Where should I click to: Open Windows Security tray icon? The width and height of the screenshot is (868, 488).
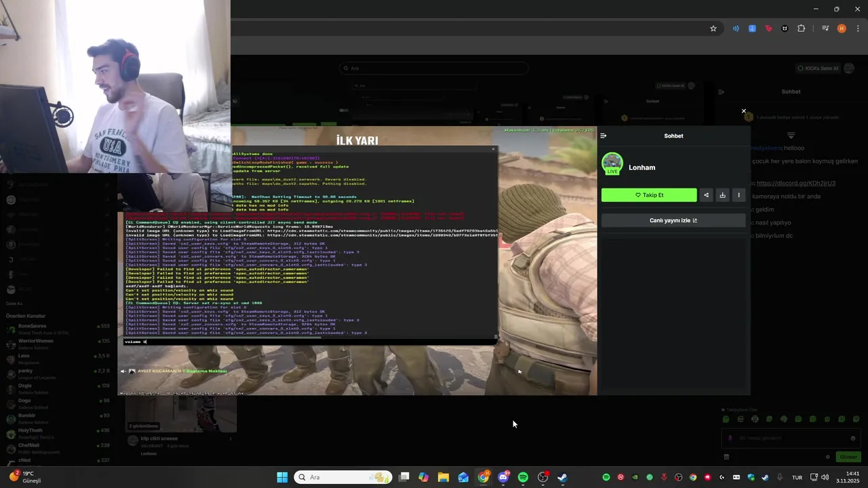tap(751, 477)
